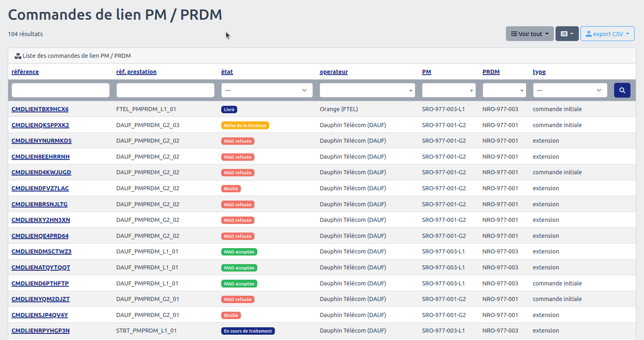Open the type filter dropdown
The image size is (644, 340).
[569, 90]
